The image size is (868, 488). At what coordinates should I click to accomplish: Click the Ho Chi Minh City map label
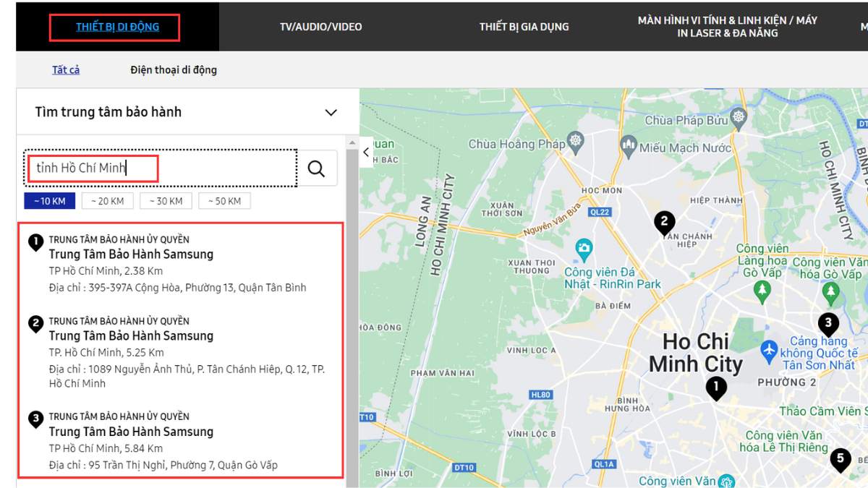coord(696,352)
